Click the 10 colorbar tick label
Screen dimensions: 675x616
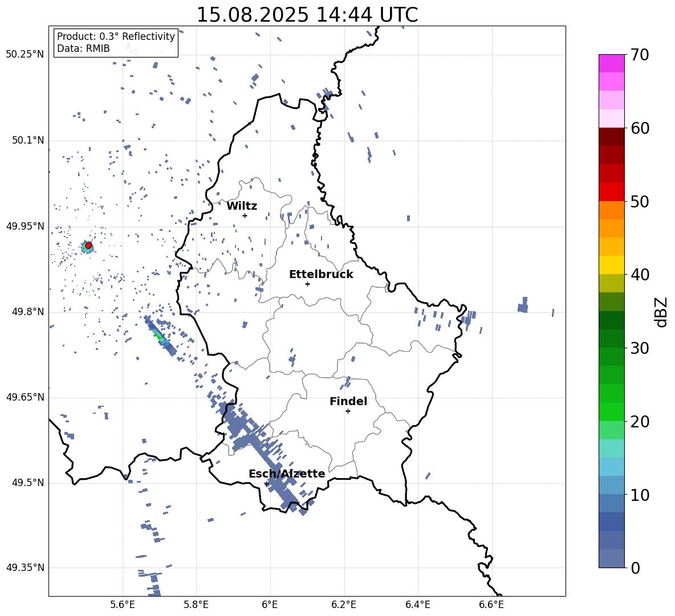[x=640, y=495]
